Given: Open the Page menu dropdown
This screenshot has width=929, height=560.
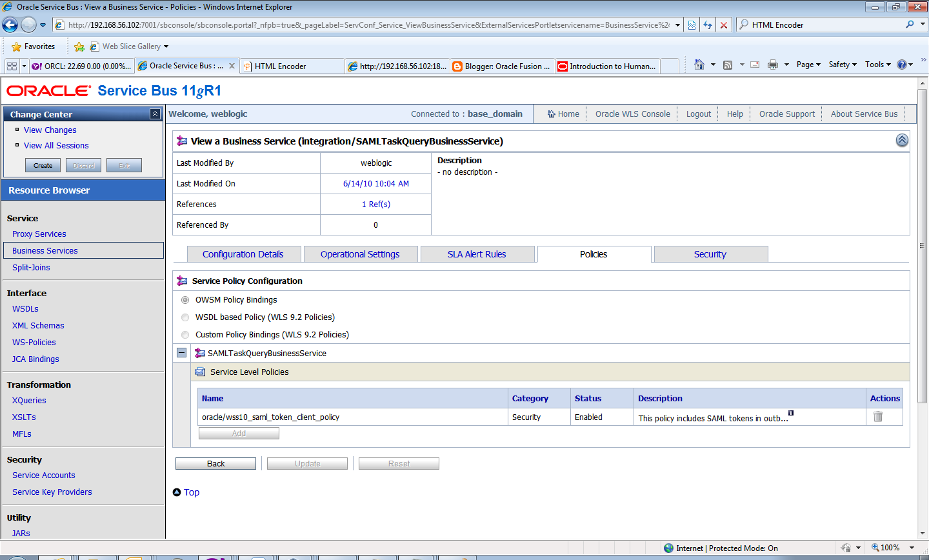Looking at the screenshot, I should pyautogui.click(x=808, y=65).
